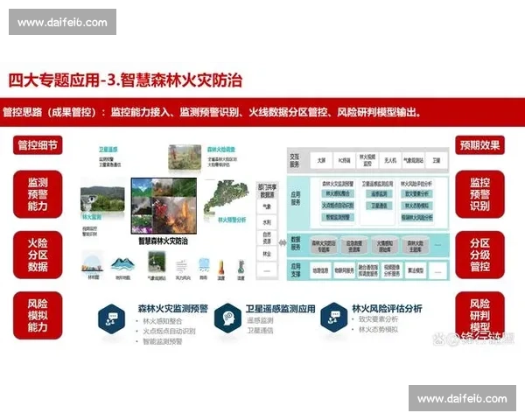The width and height of the screenshot is (525, 420).
Task: Open the forest monitoring camera photo 林火监测
Action: (102, 199)
